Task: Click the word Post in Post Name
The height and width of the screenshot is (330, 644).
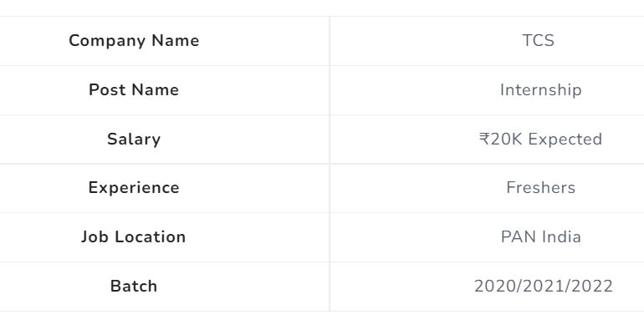Action: (107, 90)
